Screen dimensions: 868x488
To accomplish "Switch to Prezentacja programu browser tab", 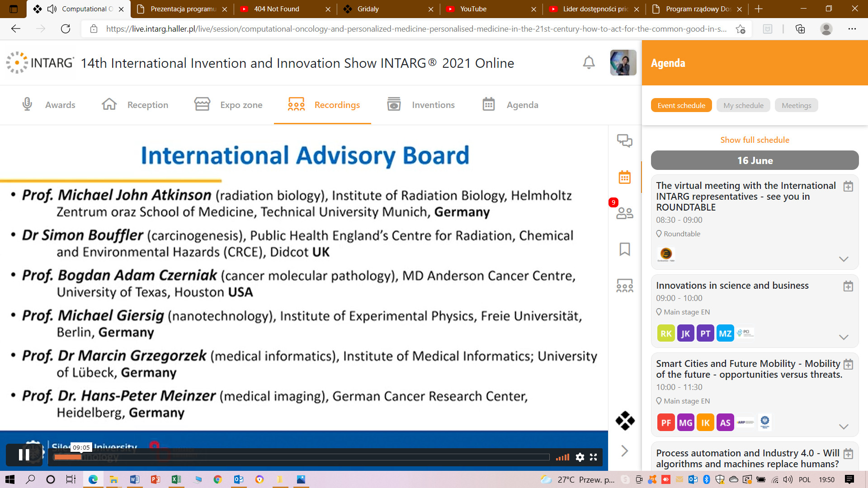I will (183, 9).
